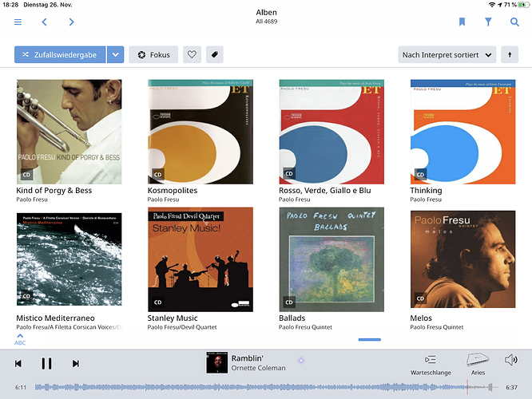Open Paolo Fresu Quintet under Melos
This screenshot has height=399, width=532.
437,327
